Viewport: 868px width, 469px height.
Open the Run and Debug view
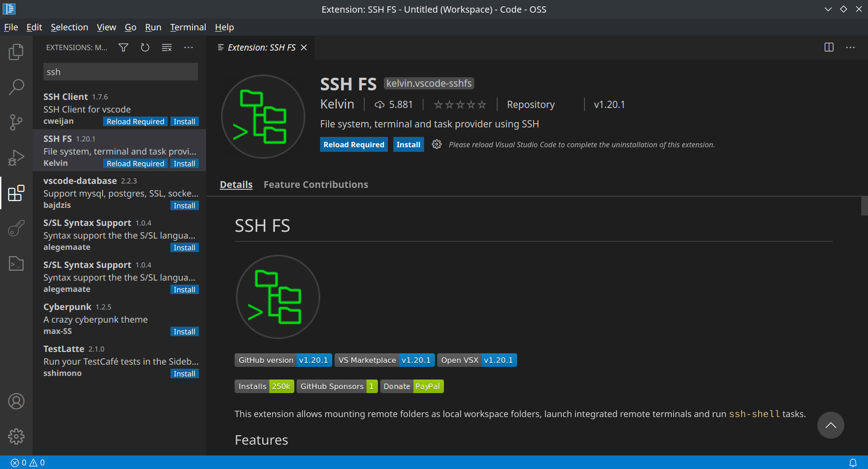[x=16, y=157]
